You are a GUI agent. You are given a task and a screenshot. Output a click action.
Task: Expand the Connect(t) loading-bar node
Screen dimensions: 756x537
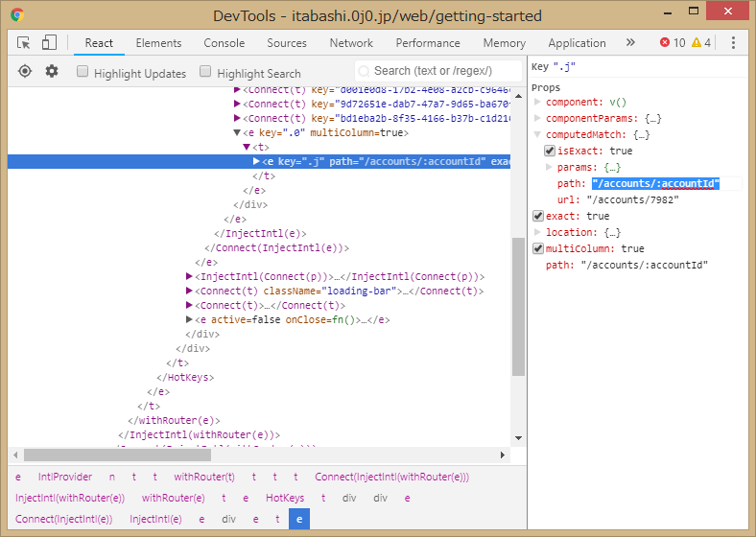click(x=189, y=292)
